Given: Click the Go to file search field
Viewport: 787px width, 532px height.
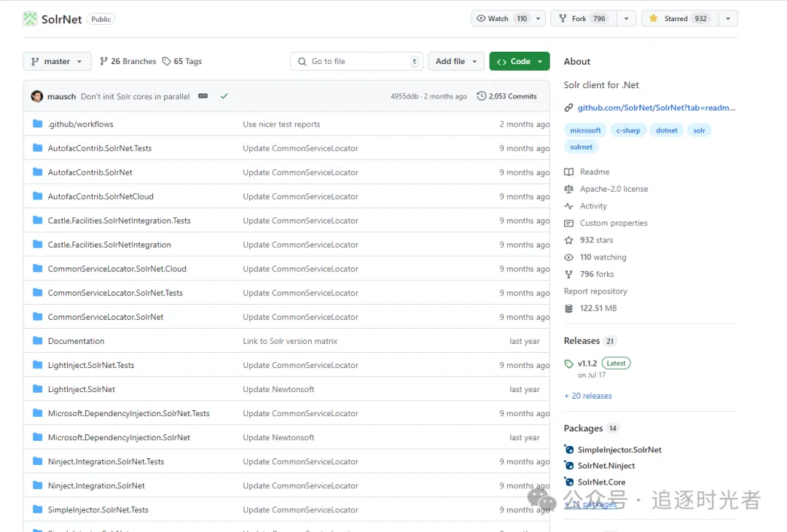Looking at the screenshot, I should coord(357,61).
